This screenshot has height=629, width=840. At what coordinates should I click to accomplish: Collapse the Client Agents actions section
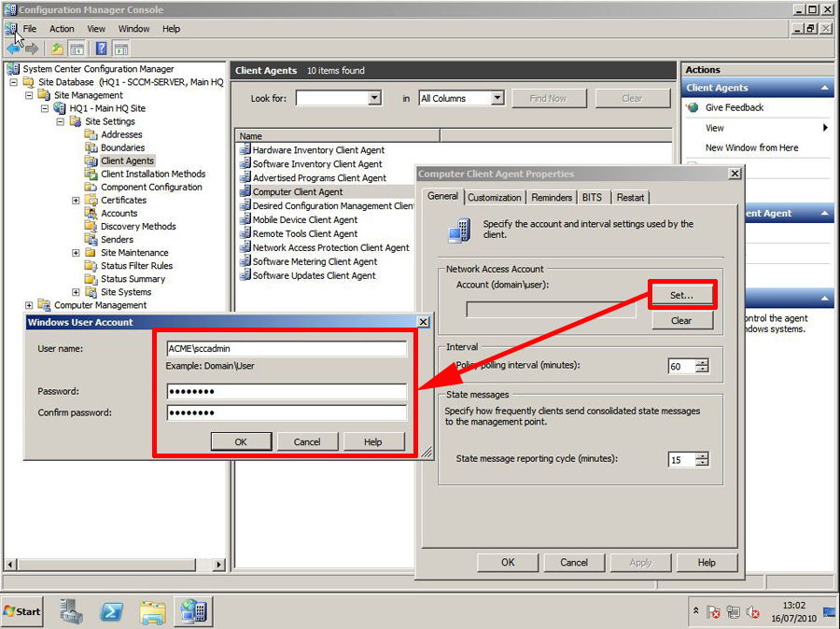(824, 88)
